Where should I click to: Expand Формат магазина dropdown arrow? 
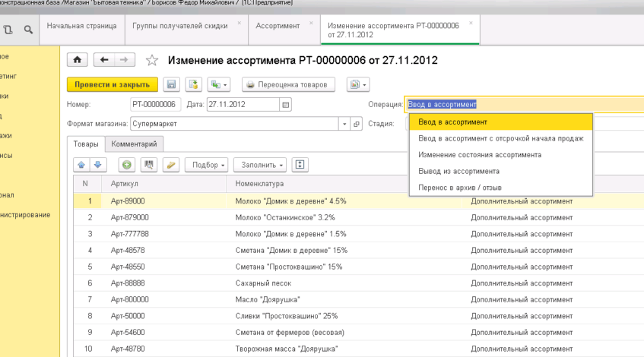coord(345,123)
